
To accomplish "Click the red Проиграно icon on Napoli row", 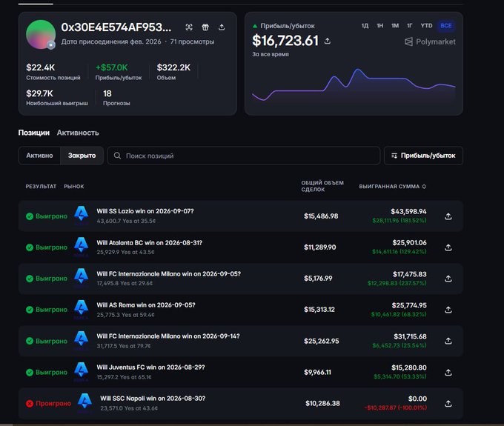I will [30, 404].
